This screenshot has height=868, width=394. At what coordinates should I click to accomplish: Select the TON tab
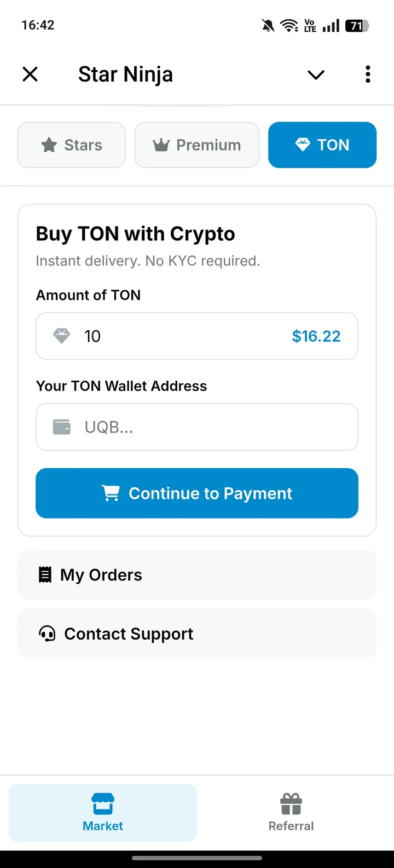[x=322, y=145]
